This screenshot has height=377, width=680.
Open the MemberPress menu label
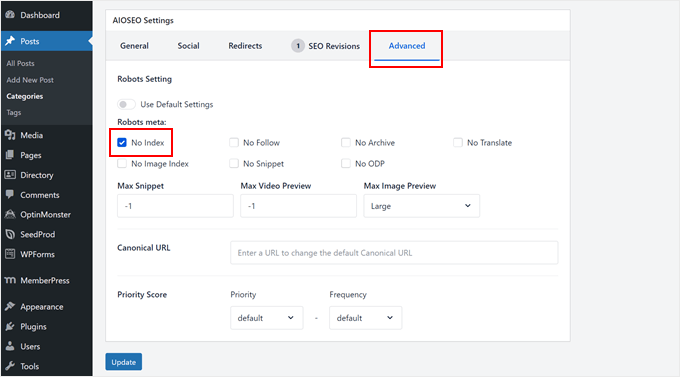click(45, 281)
